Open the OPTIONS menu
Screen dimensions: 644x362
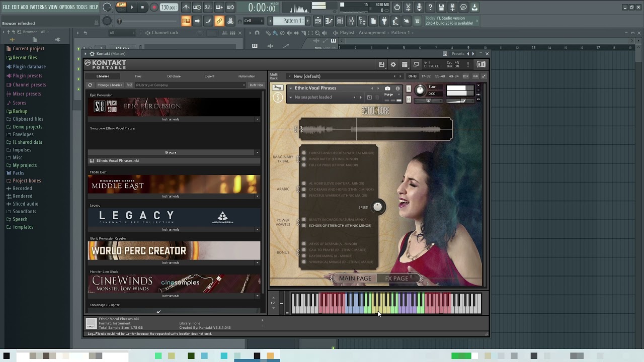pos(67,7)
